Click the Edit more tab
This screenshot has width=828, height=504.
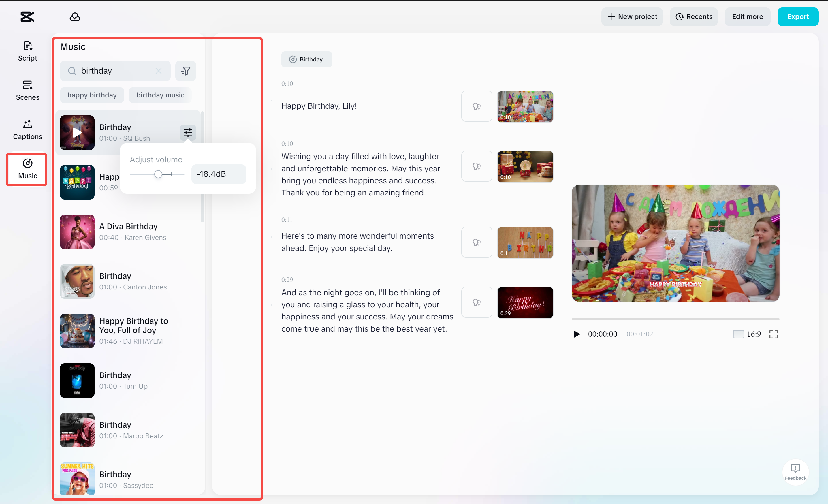tap(747, 16)
